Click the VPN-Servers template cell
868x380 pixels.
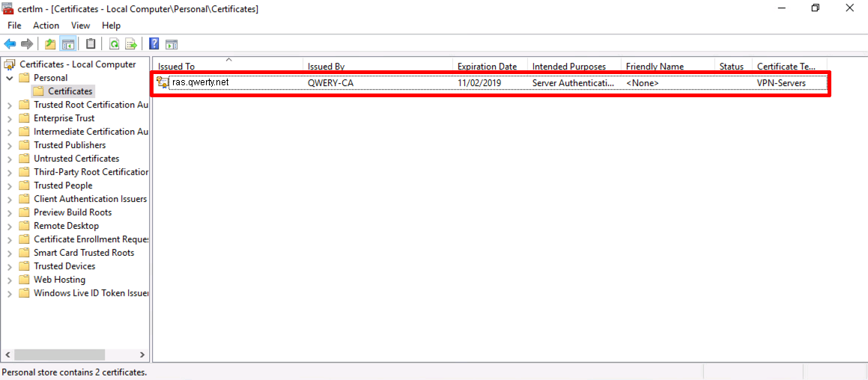pyautogui.click(x=781, y=83)
